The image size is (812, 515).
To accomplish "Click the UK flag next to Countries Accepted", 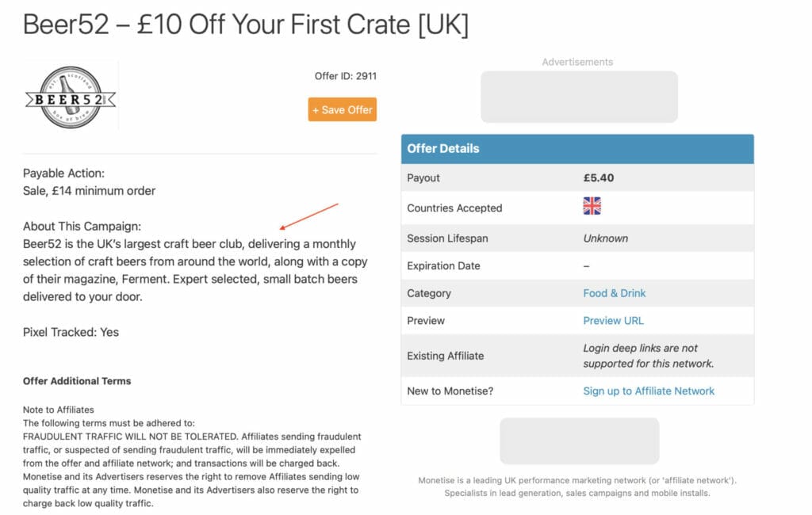I will pos(591,206).
